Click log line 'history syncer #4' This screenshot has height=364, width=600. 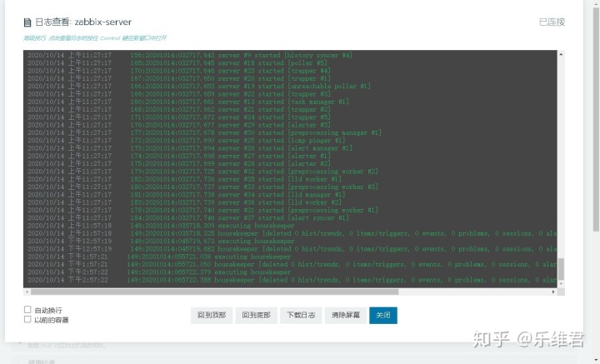190,55
